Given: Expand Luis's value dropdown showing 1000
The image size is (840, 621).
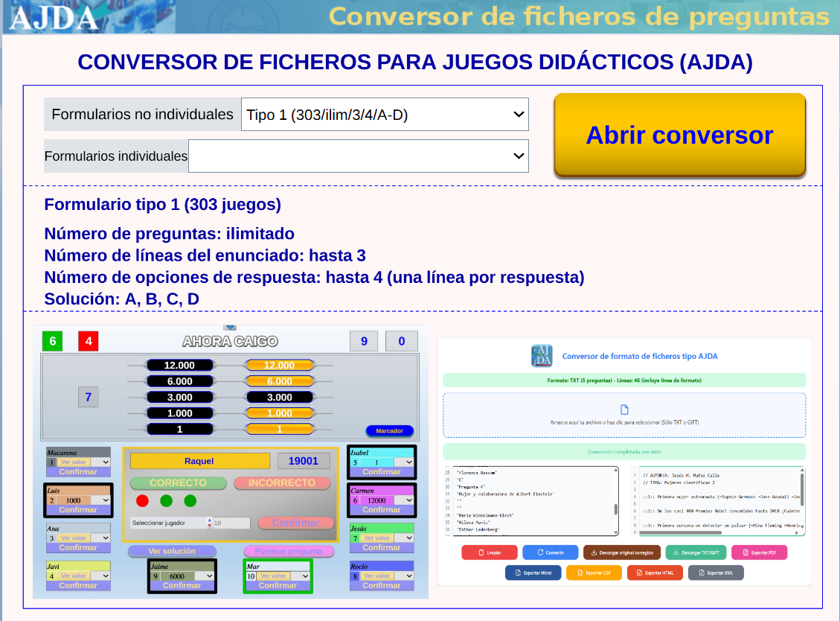Looking at the screenshot, I should [x=105, y=500].
